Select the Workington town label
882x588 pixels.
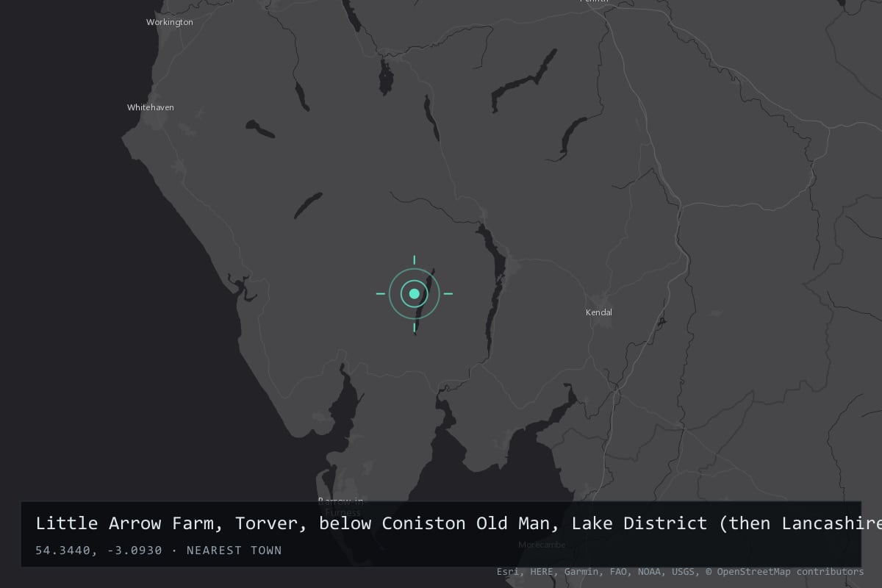coord(170,22)
